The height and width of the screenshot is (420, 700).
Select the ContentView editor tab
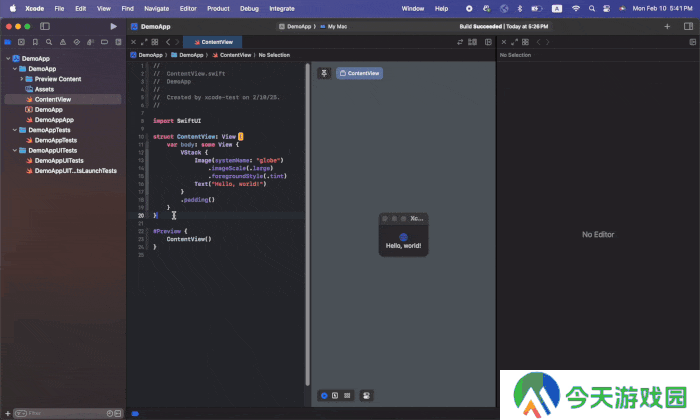[212, 42]
